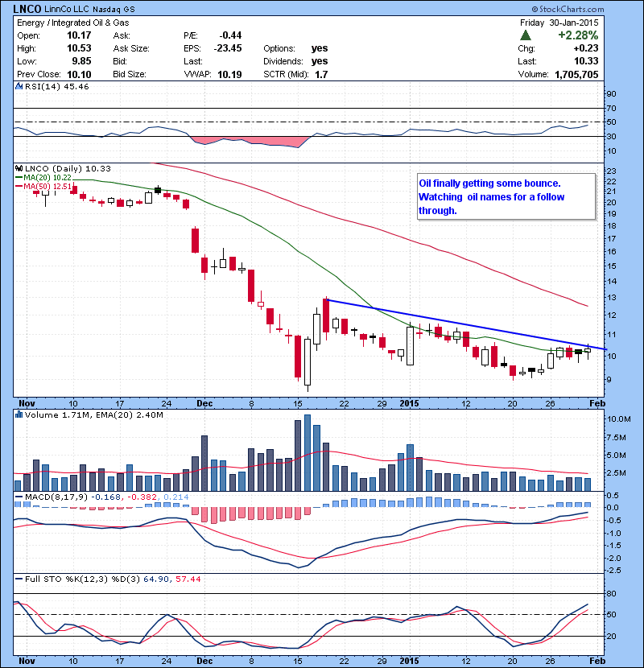Click the Volume panel bar-chart icon
644x668 pixels.
pyautogui.click(x=19, y=414)
